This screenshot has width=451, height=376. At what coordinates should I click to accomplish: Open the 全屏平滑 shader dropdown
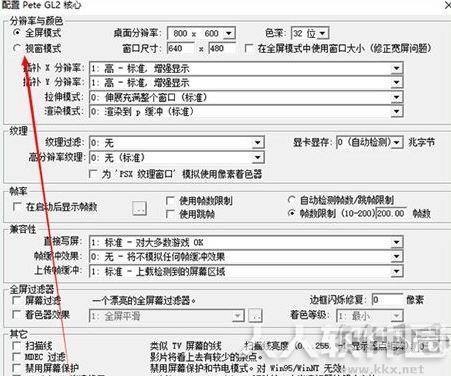(x=167, y=316)
